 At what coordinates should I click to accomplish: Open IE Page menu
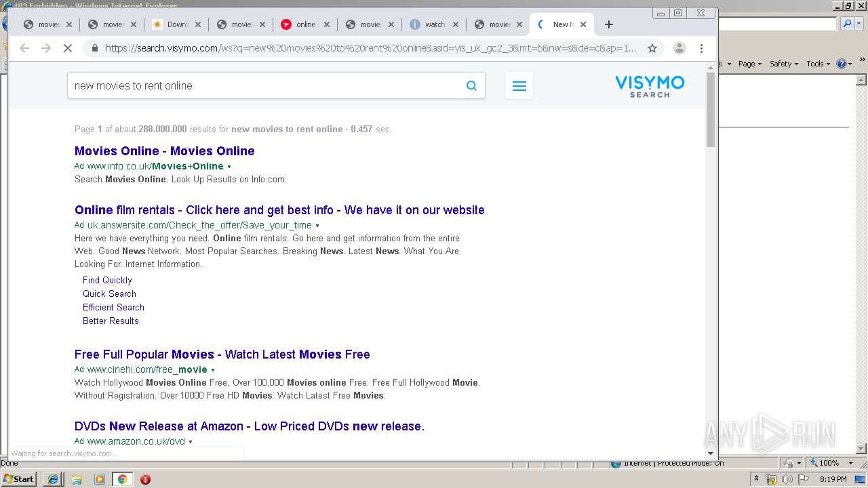750,64
